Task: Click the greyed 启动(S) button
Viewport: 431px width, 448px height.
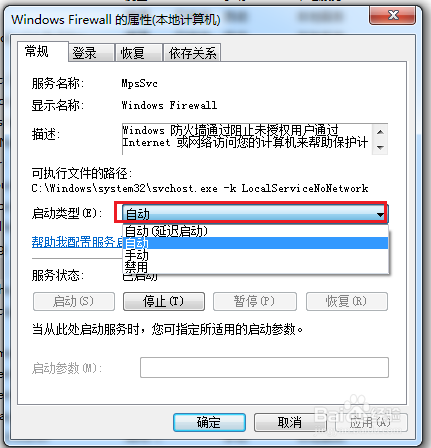Action: coord(74,301)
